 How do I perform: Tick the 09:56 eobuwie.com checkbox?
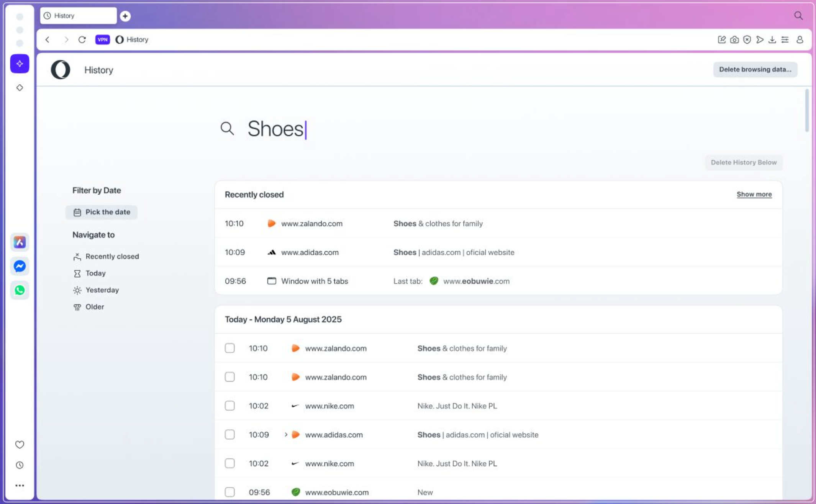coord(229,492)
